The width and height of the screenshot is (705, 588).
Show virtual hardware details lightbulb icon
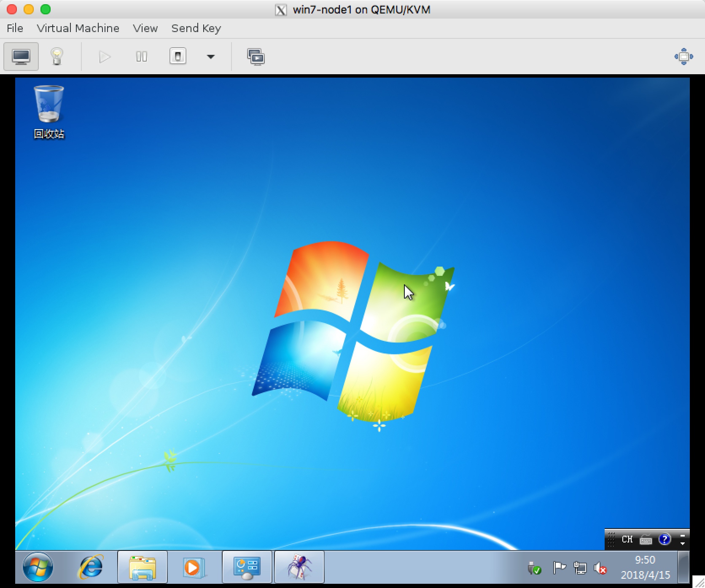(x=57, y=57)
